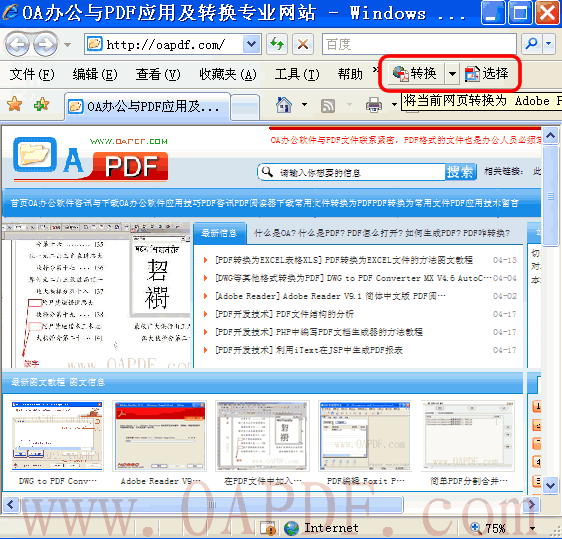Open the Adobe Reader V9 thumbnail
The height and width of the screenshot is (539, 562).
[159, 436]
